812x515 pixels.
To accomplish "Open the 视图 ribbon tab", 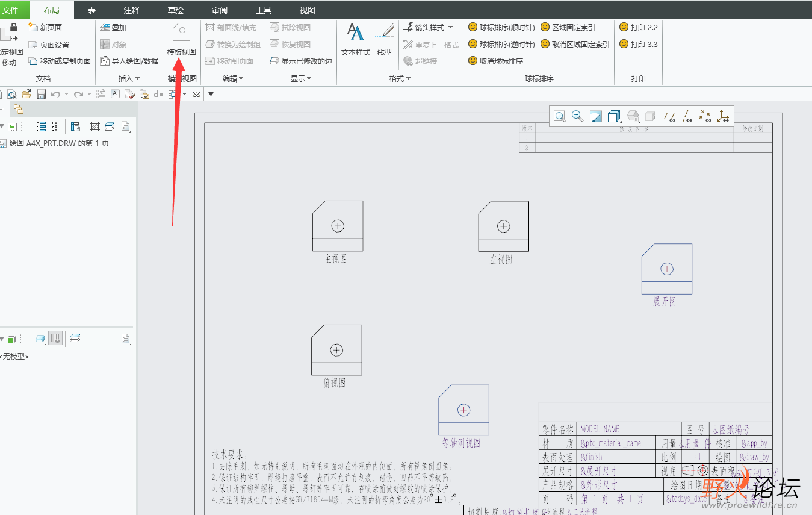I will click(308, 10).
